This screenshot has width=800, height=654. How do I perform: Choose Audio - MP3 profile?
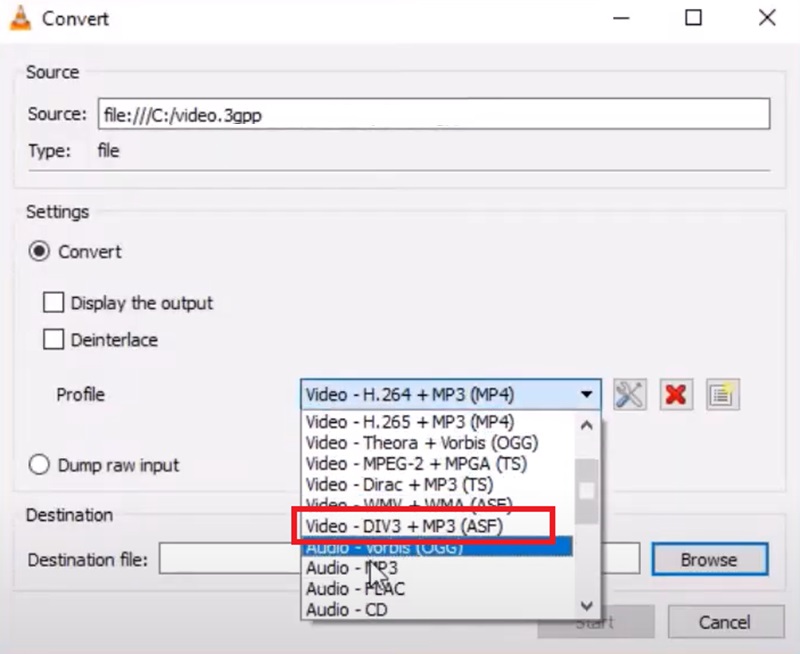tap(439, 568)
